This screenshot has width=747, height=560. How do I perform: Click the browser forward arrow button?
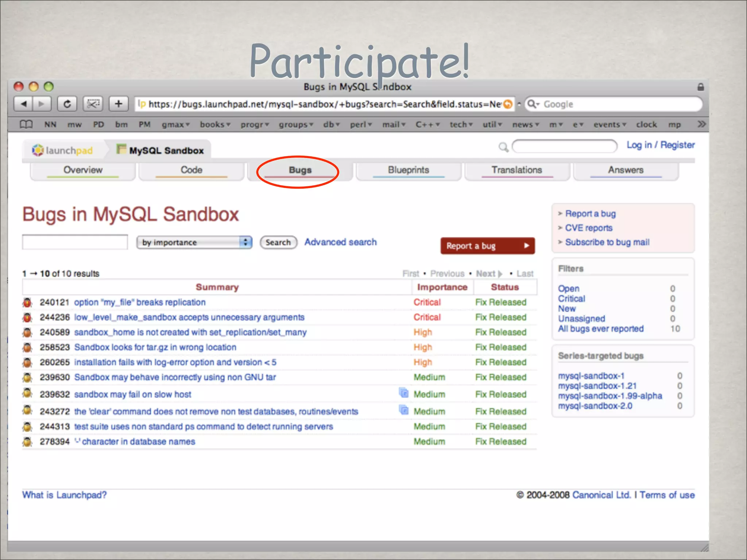pos(42,104)
